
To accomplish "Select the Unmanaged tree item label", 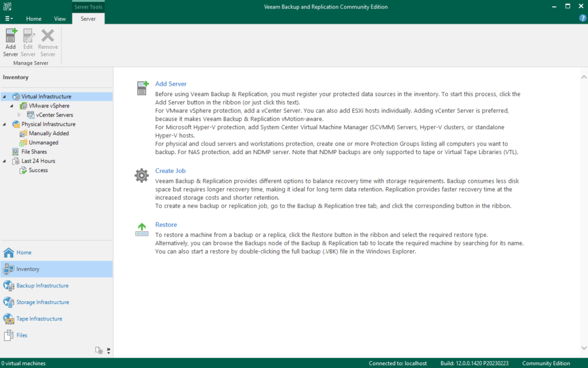I will pos(44,143).
